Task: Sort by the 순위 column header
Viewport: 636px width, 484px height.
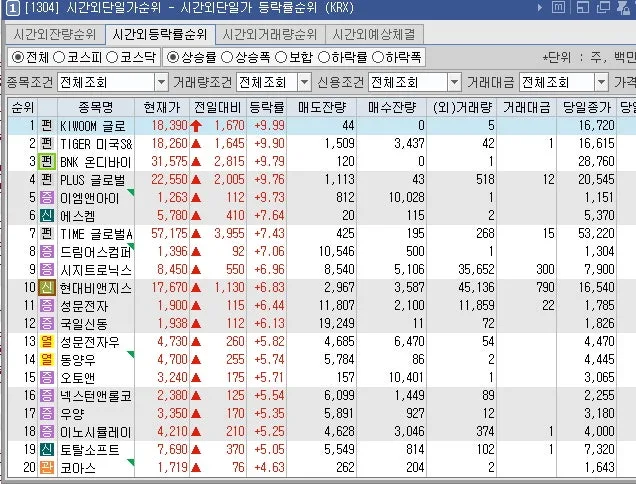Action: coord(23,108)
